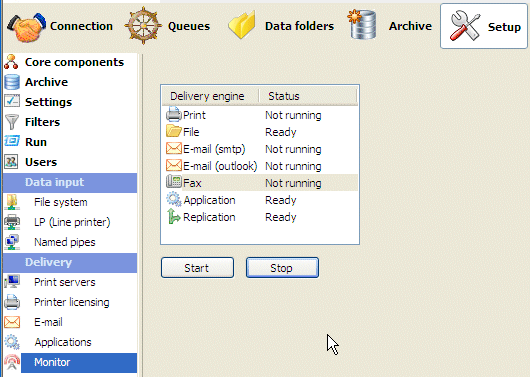Screen dimensions: 530x377
Task: Click the Core components icon in sidebar
Action: pyautogui.click(x=11, y=62)
